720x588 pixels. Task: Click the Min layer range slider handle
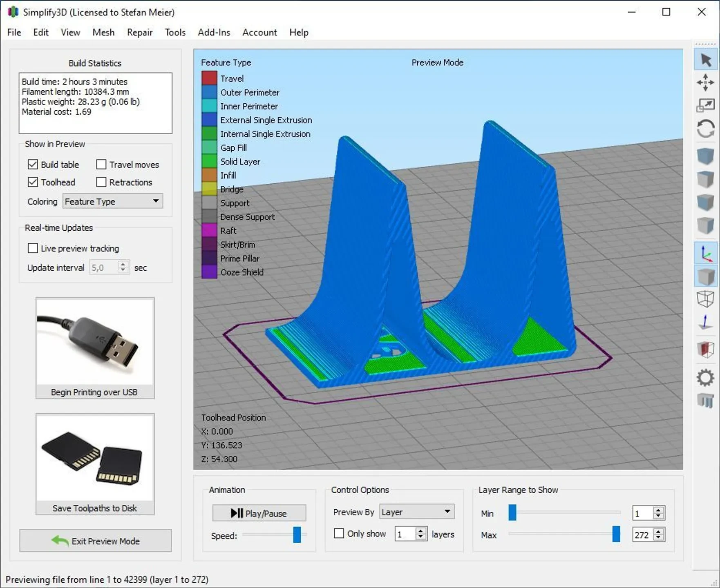tap(512, 512)
